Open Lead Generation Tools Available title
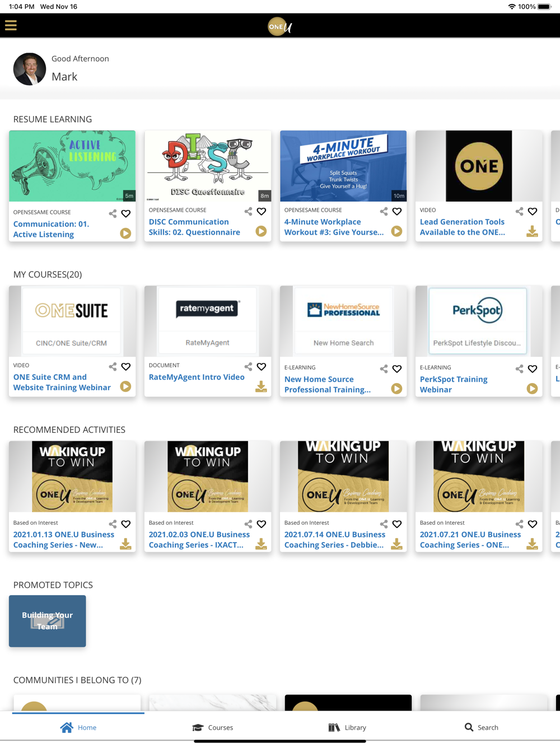The width and height of the screenshot is (560, 747). click(x=463, y=227)
